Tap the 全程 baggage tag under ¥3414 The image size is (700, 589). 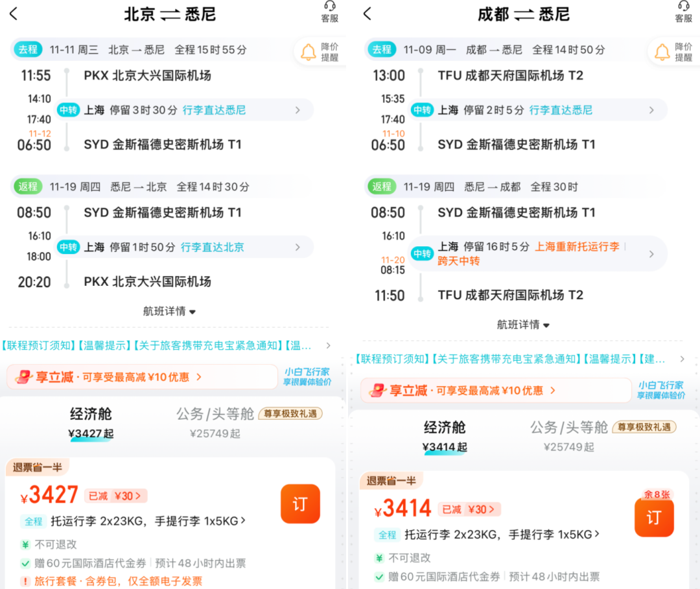(x=388, y=535)
